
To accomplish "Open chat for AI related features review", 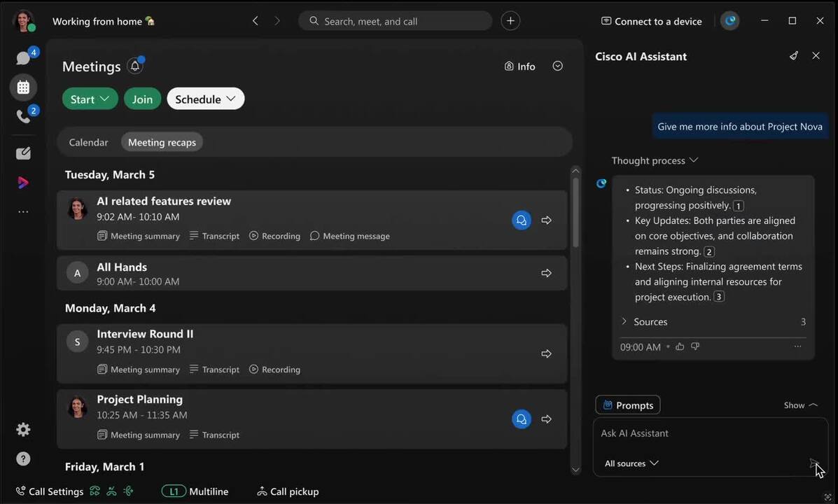I will 521,220.
